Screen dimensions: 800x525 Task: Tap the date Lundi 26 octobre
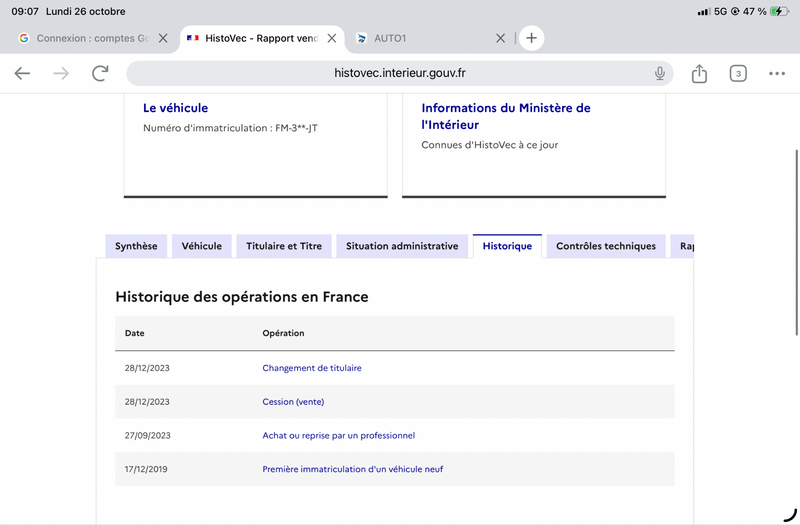[86, 11]
